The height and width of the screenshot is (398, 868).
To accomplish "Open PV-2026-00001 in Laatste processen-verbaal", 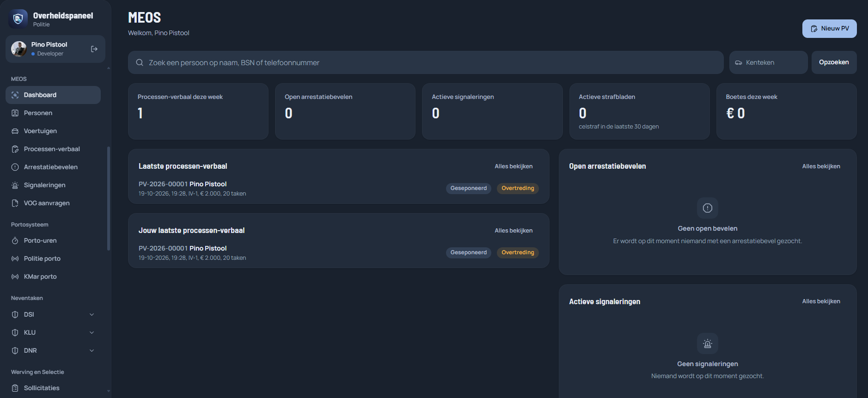I will point(338,189).
